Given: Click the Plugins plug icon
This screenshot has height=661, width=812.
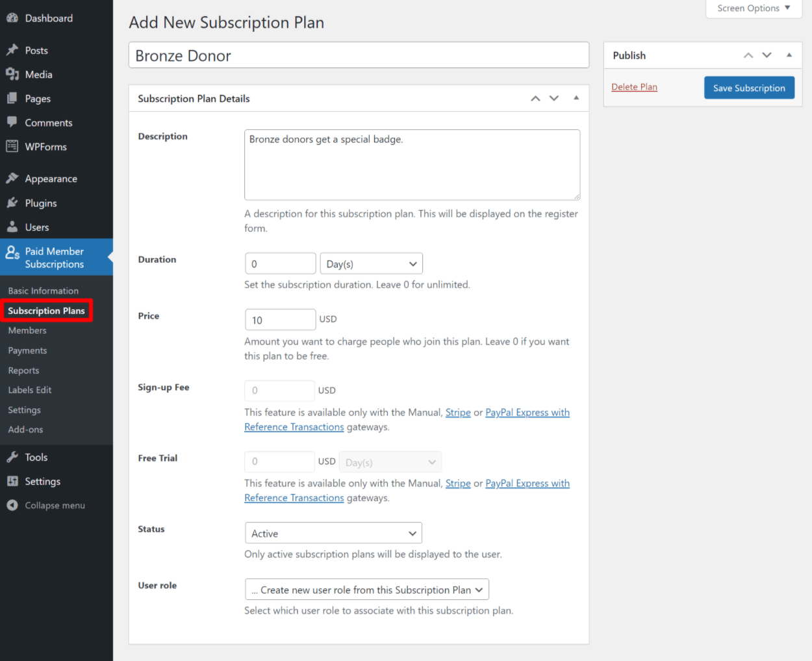Looking at the screenshot, I should click(12, 203).
